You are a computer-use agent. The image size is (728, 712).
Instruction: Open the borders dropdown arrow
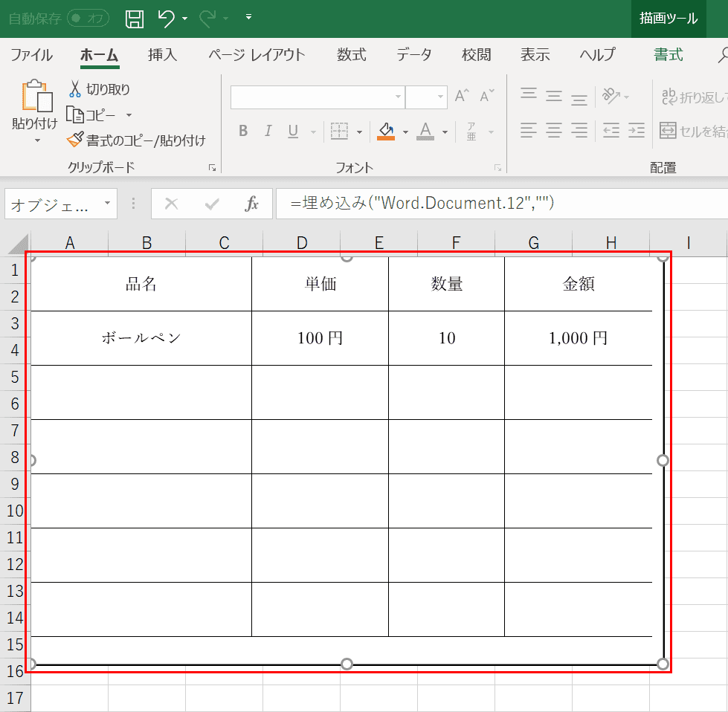point(359,132)
